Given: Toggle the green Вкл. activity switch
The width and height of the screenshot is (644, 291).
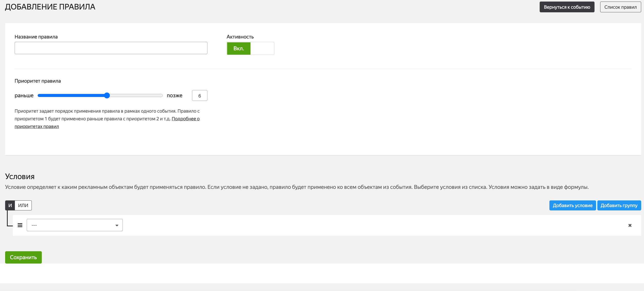Looking at the screenshot, I should [x=238, y=48].
